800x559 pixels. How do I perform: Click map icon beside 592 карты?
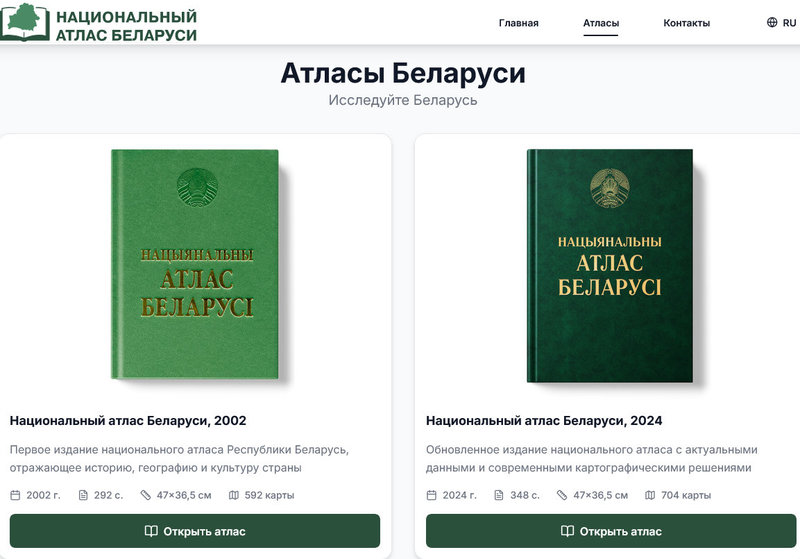pyautogui.click(x=234, y=495)
